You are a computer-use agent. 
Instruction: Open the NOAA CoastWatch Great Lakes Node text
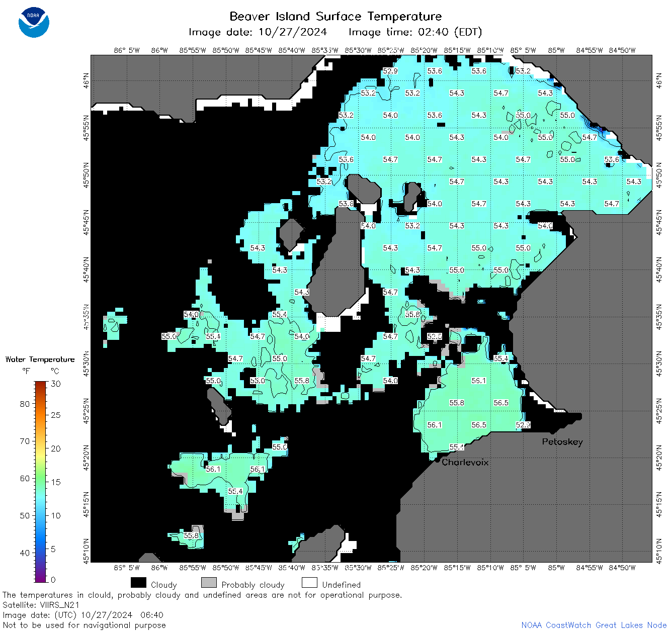click(x=594, y=625)
